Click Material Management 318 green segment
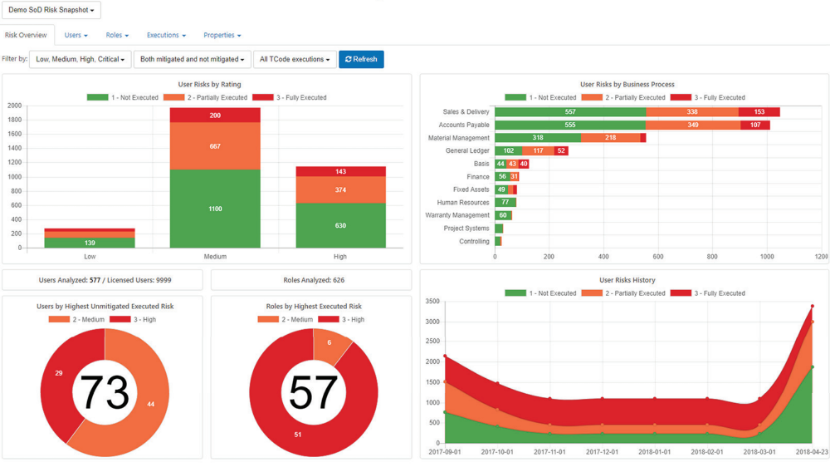830x468 pixels. pyautogui.click(x=538, y=138)
